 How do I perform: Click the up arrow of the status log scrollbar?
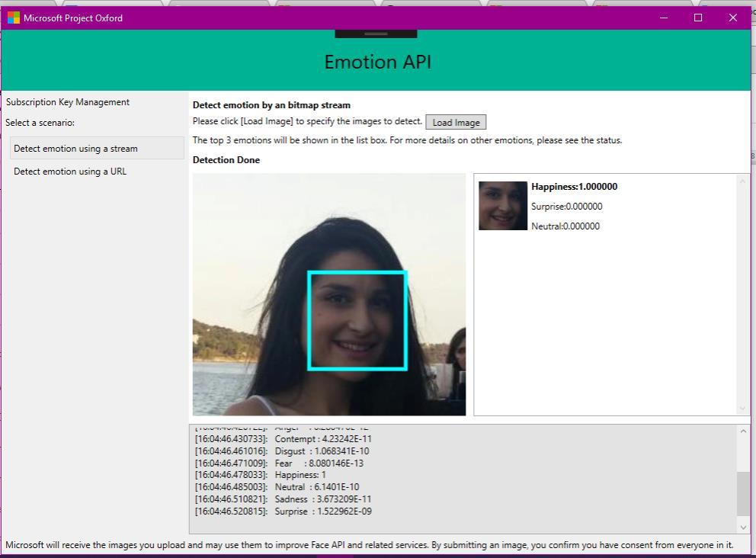coord(743,431)
